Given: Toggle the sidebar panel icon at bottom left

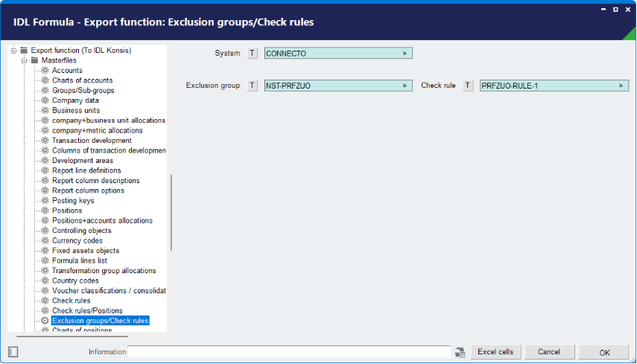Looking at the screenshot, I should (x=13, y=352).
